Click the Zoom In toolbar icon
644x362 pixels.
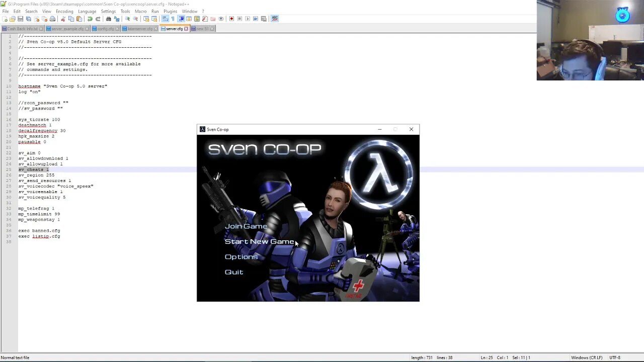(x=127, y=19)
